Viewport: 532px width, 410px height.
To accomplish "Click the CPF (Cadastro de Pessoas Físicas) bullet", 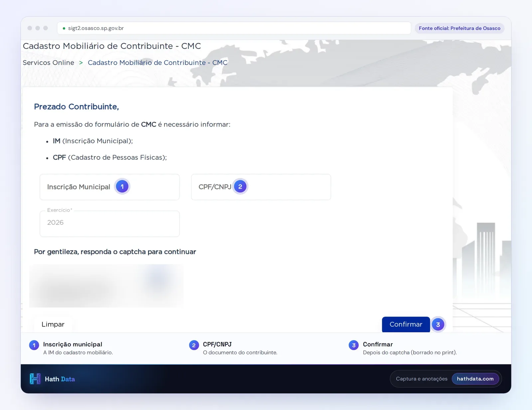I will coord(110,157).
